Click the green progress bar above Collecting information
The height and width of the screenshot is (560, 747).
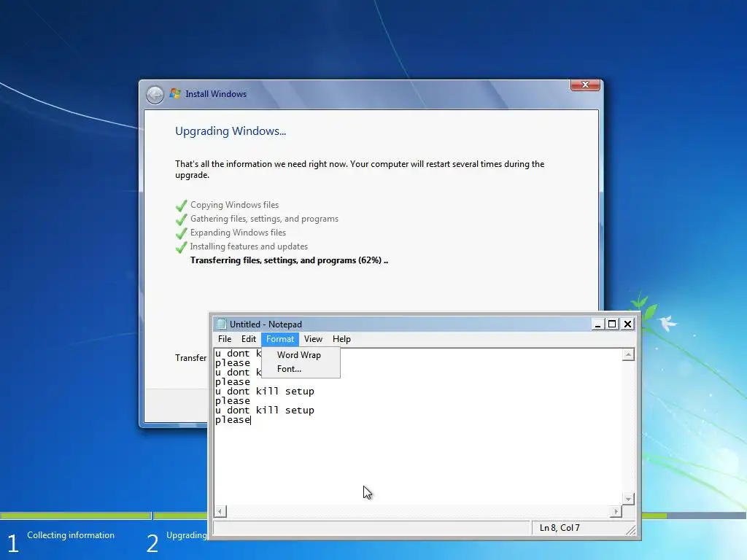click(75, 516)
